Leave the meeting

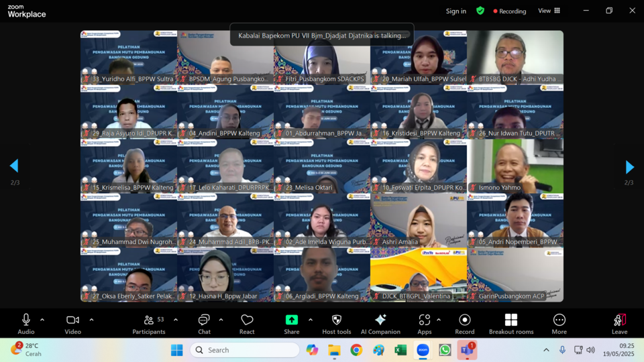click(x=619, y=323)
